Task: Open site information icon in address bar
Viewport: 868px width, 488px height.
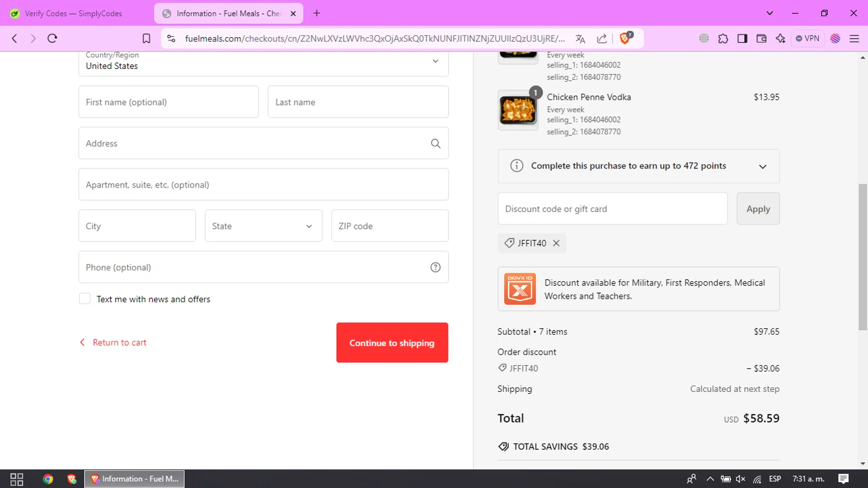Action: click(x=171, y=38)
